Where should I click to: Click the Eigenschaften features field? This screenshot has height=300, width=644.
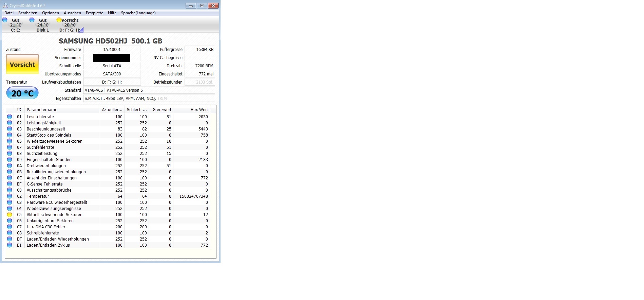point(149,99)
